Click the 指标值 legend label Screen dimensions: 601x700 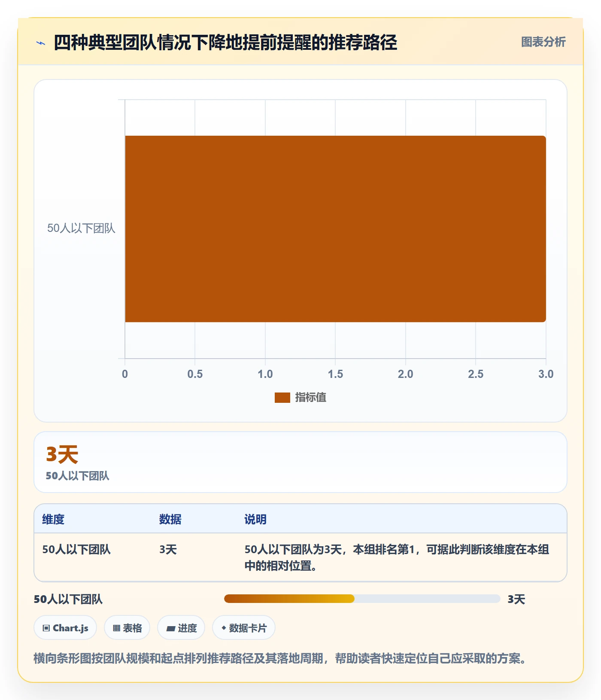click(x=311, y=398)
